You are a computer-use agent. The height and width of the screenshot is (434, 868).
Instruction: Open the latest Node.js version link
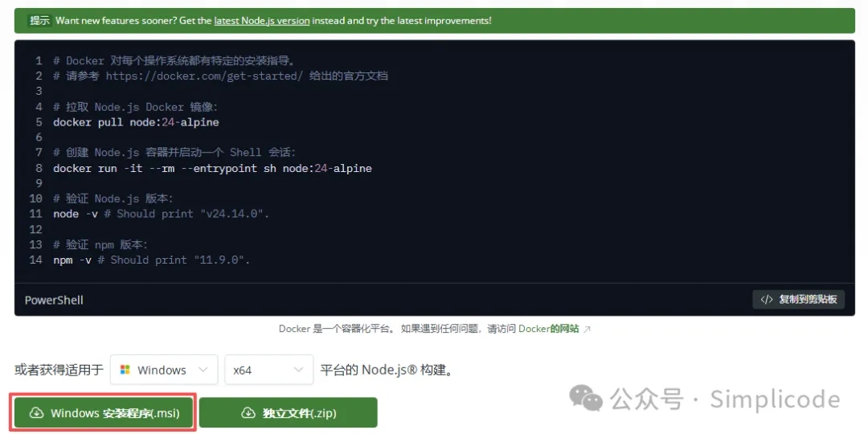click(262, 20)
